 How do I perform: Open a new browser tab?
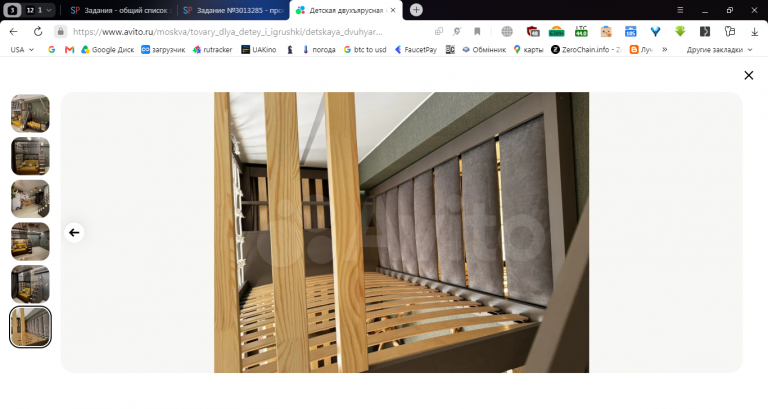[x=416, y=10]
